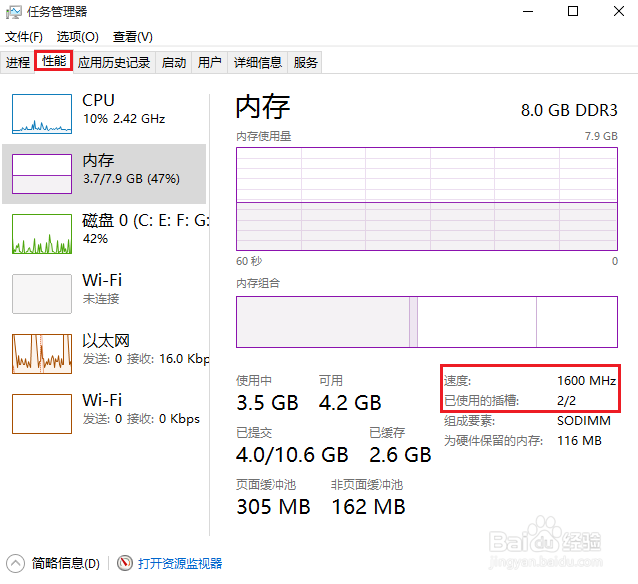Close the 任务管理器 window

point(619,11)
